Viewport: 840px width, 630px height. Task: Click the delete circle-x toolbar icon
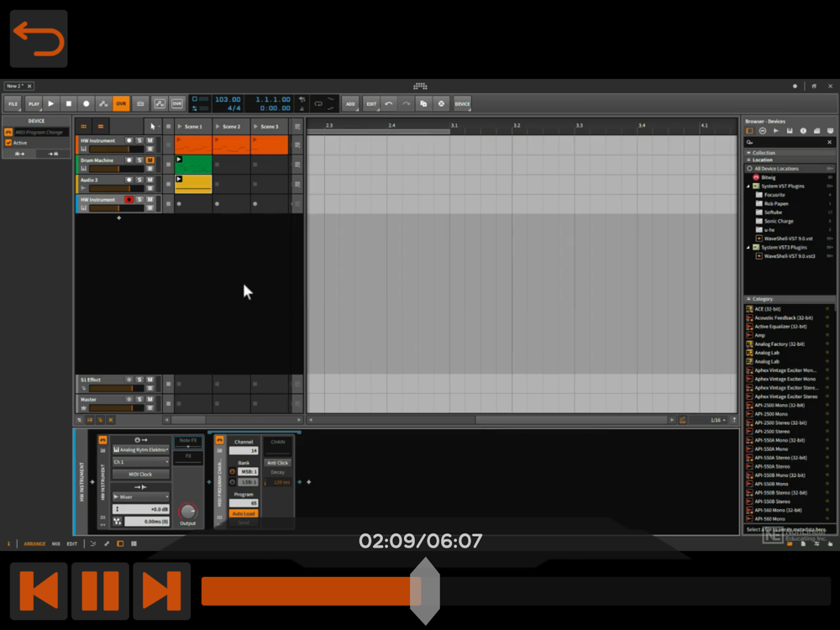click(442, 103)
